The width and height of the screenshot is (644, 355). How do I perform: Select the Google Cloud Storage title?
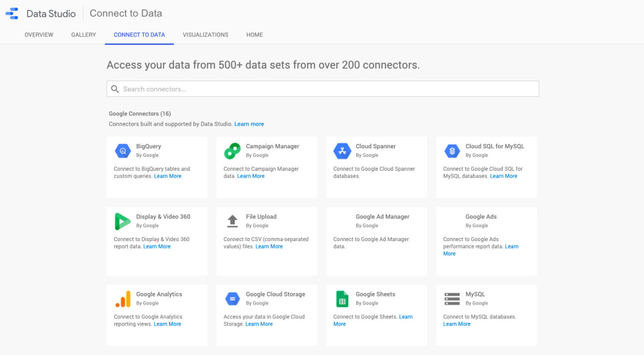pos(275,294)
